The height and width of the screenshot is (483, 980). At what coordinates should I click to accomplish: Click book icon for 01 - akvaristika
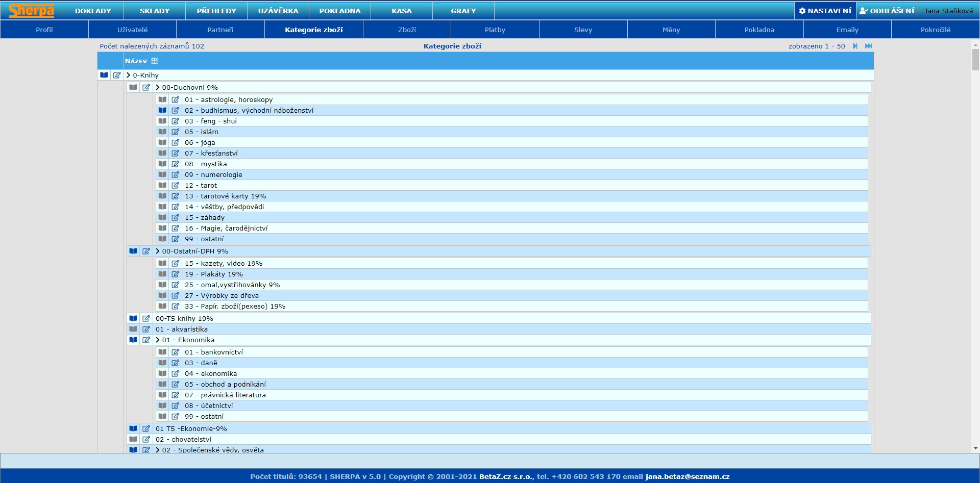coord(133,329)
